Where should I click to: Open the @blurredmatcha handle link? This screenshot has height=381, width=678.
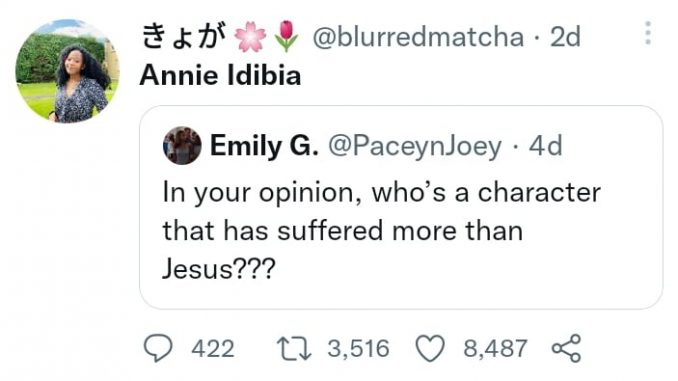pos(418,37)
